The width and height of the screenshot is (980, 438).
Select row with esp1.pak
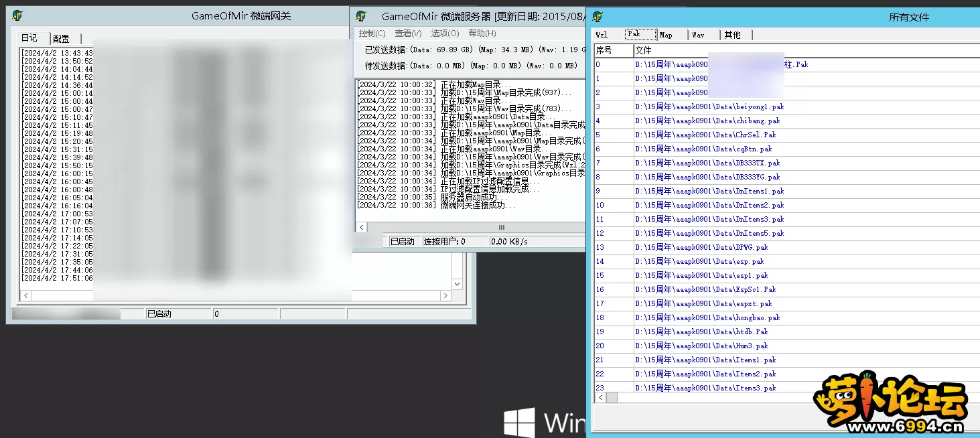(x=786, y=275)
